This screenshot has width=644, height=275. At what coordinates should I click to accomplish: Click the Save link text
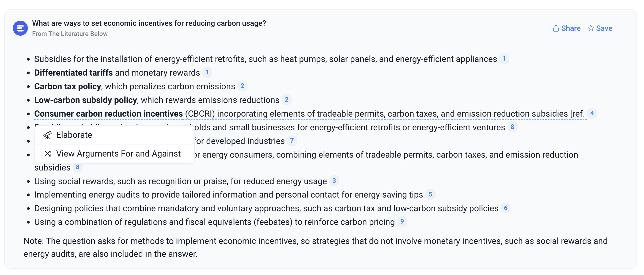pos(604,28)
